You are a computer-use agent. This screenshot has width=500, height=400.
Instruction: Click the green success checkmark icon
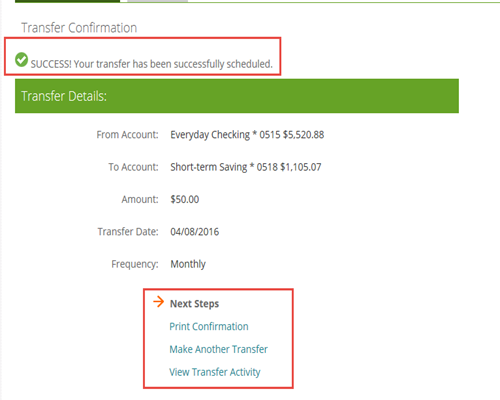pos(21,60)
